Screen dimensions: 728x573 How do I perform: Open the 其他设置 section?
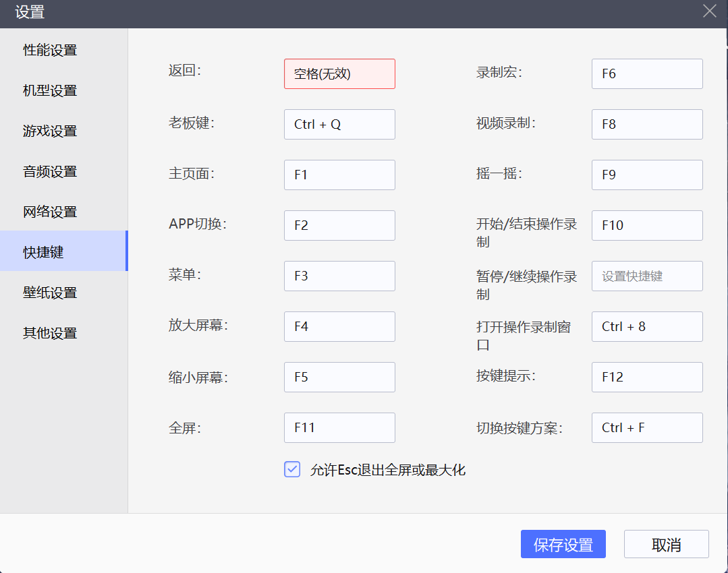click(50, 333)
